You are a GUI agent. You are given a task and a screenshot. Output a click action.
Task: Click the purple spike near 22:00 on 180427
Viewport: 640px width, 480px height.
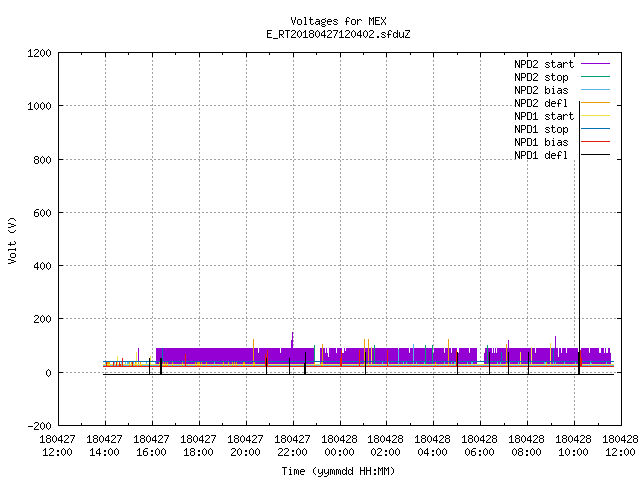(293, 340)
